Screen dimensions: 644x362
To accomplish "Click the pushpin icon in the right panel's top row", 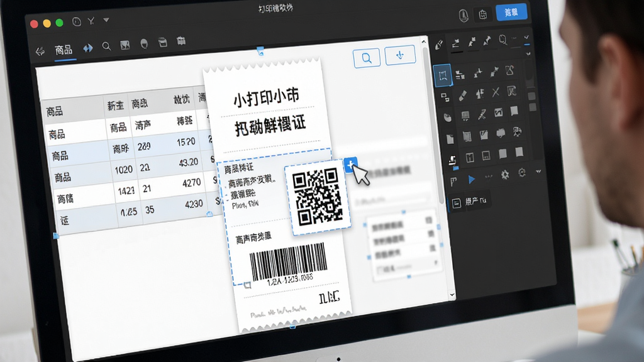I will pyautogui.click(x=487, y=41).
